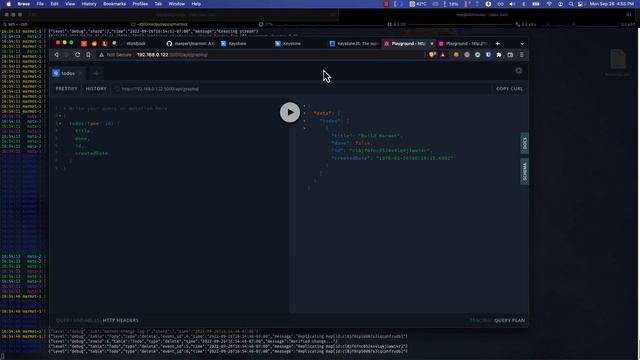Click the COPY CURL button
This screenshot has width=640, height=360.
(509, 89)
